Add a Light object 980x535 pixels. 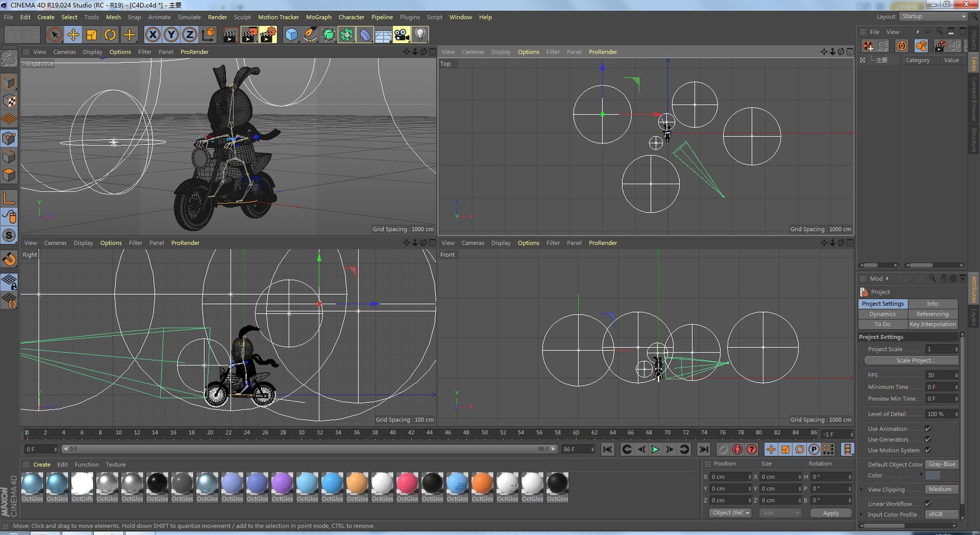click(420, 35)
